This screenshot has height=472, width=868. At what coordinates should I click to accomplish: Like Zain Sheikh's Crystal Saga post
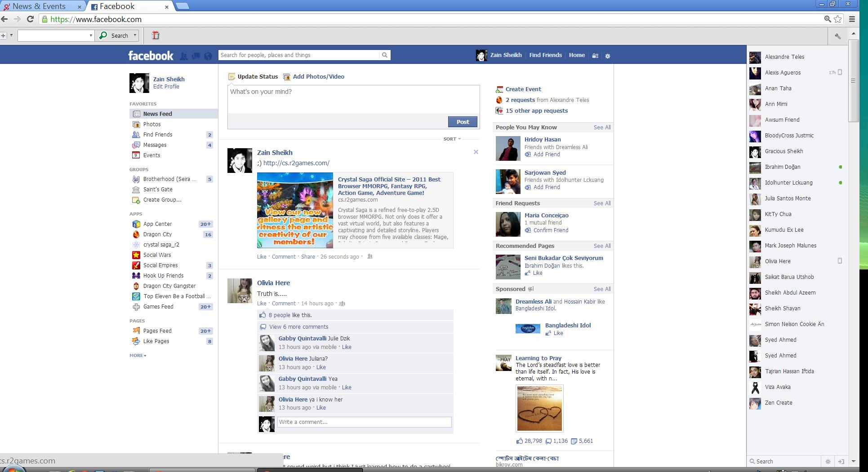click(x=262, y=257)
